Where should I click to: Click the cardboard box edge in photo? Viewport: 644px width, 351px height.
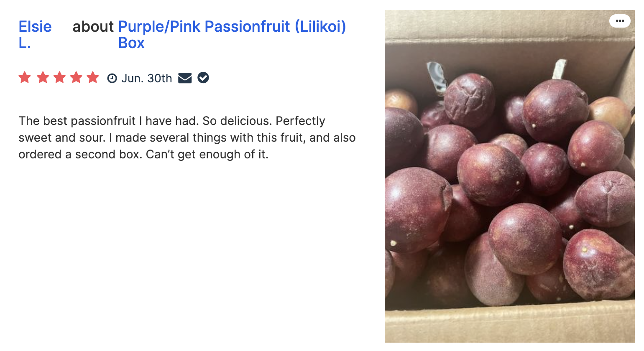coord(510,326)
